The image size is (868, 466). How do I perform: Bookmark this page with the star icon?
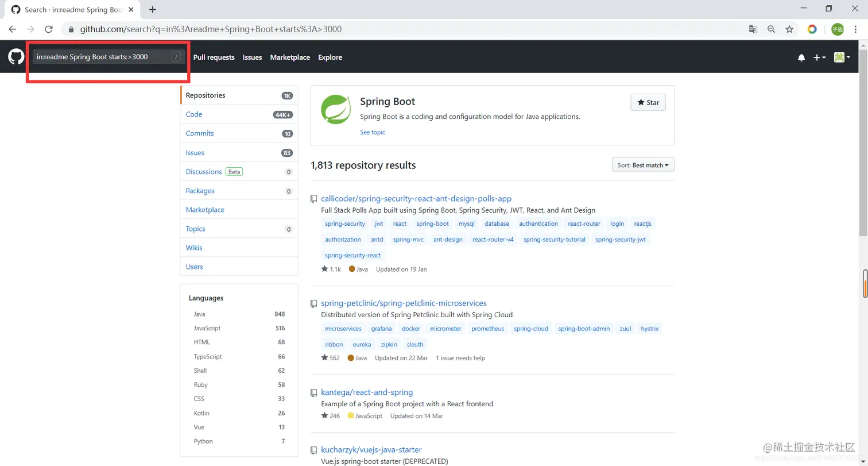click(x=789, y=29)
